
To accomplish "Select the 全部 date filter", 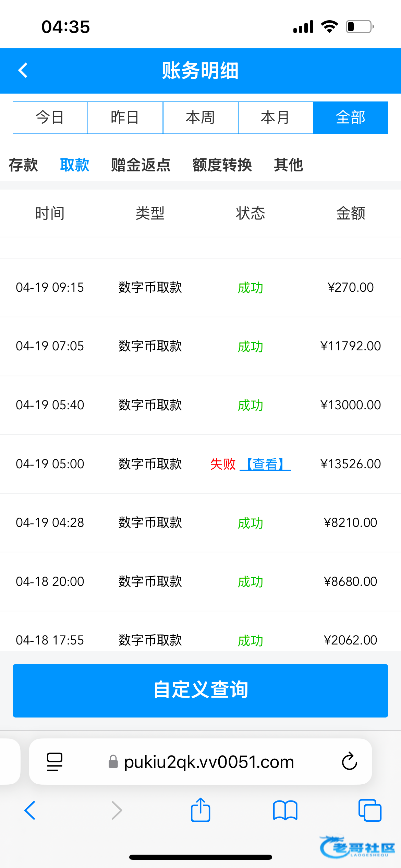I will pyautogui.click(x=351, y=118).
